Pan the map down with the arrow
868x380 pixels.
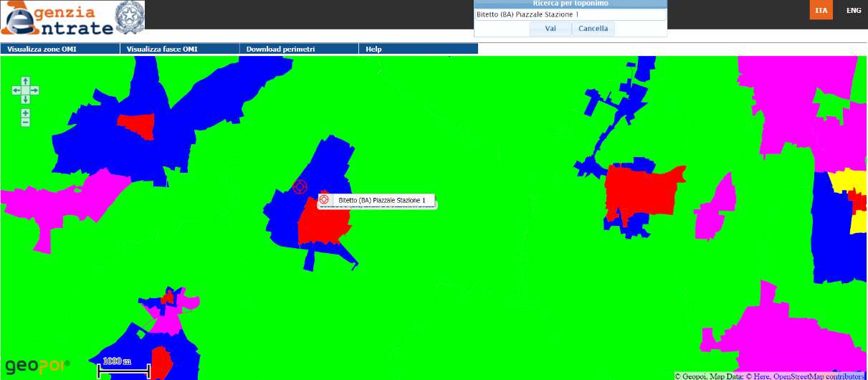pyautogui.click(x=25, y=100)
